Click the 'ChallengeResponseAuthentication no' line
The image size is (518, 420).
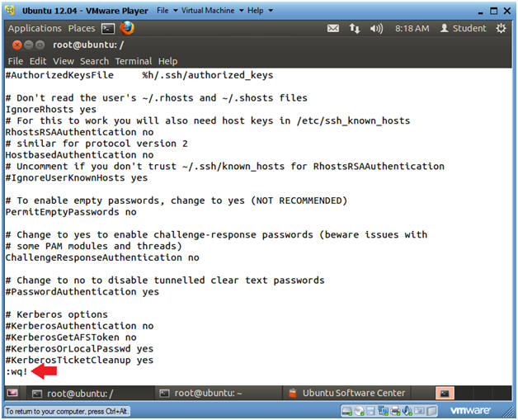tap(102, 257)
